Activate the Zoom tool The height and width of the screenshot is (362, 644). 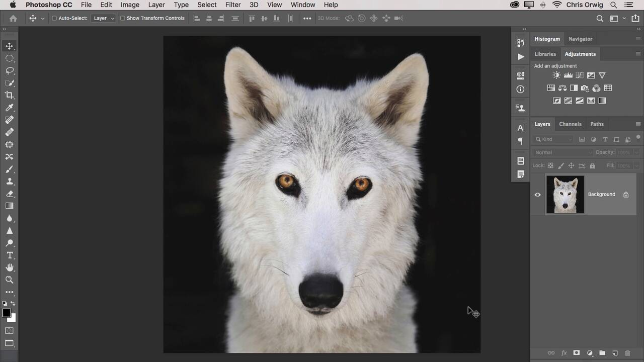click(x=10, y=280)
